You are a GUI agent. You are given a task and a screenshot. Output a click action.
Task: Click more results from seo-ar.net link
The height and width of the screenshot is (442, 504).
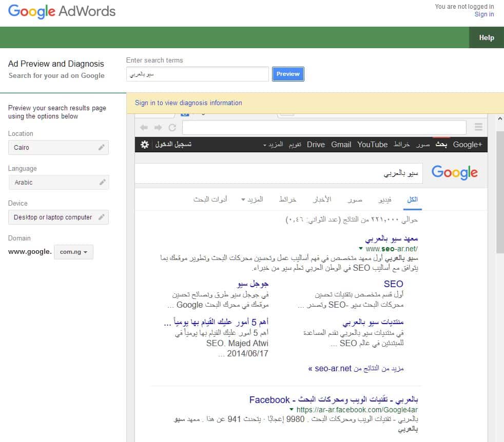pyautogui.click(x=356, y=369)
